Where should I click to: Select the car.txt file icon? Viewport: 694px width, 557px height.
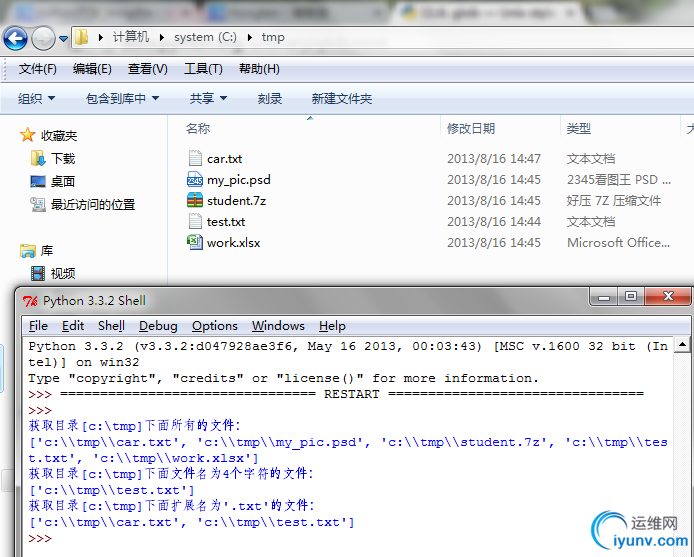[x=195, y=159]
